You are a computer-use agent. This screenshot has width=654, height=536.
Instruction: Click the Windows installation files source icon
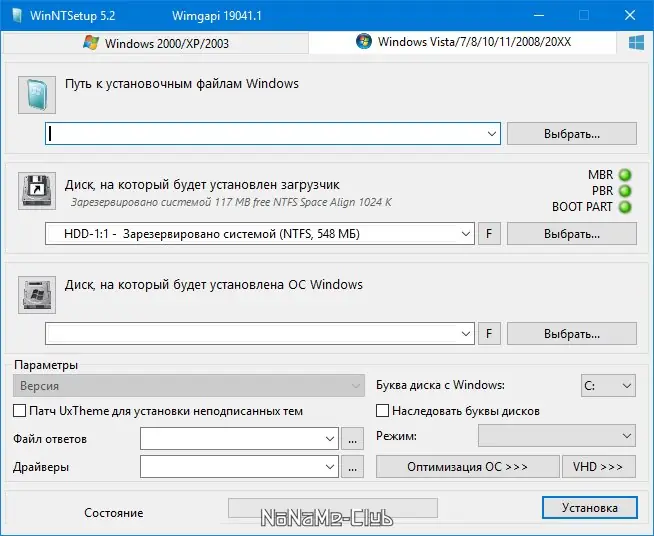pyautogui.click(x=37, y=95)
